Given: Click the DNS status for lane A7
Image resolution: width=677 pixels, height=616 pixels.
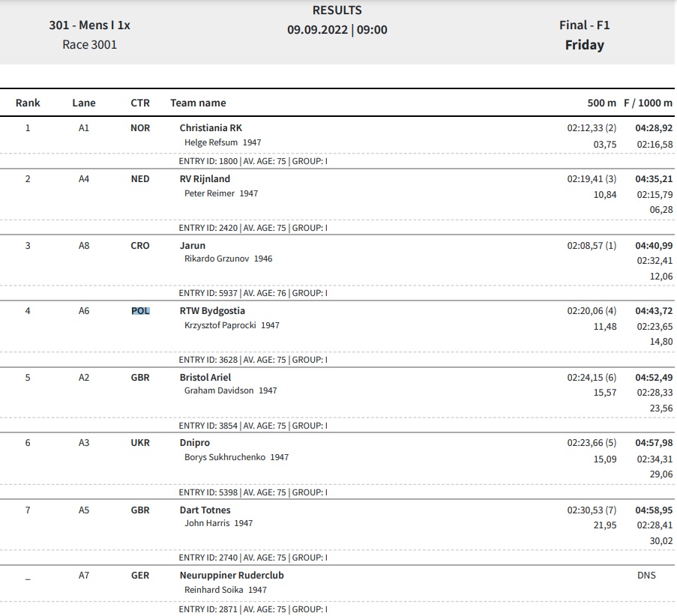Looking at the screenshot, I should tap(646, 576).
